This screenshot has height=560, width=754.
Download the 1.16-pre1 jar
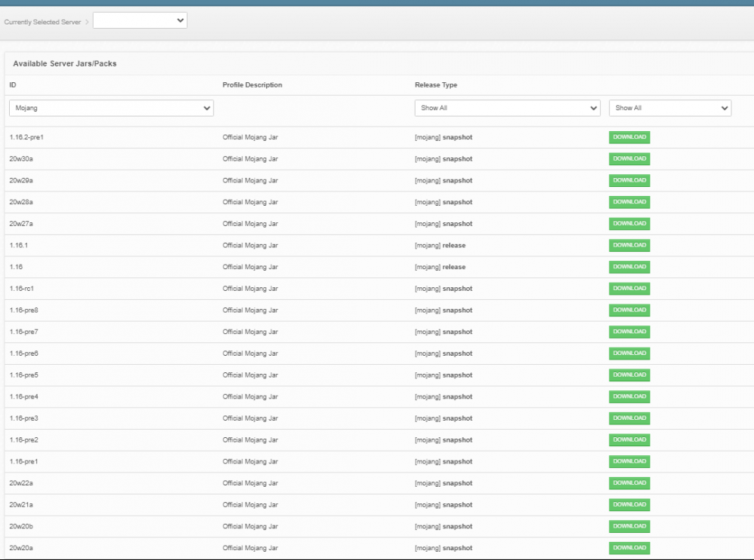pos(630,462)
